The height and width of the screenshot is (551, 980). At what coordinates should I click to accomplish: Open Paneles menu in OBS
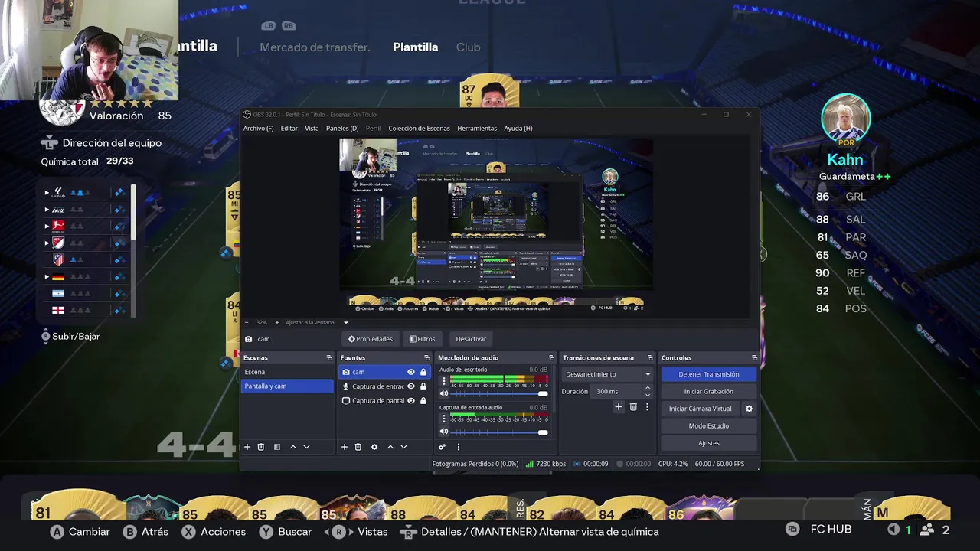[x=342, y=128]
